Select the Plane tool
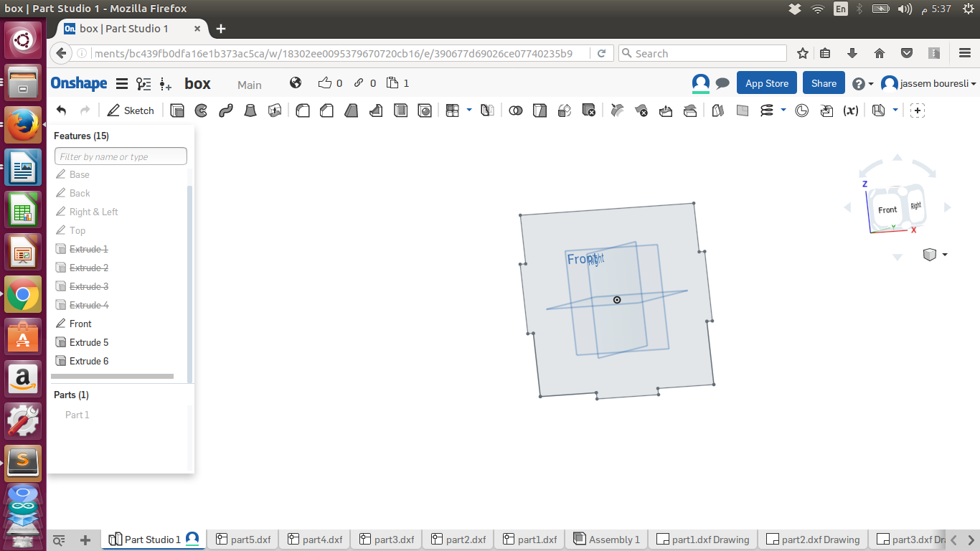This screenshot has height=551, width=980. 743,110
